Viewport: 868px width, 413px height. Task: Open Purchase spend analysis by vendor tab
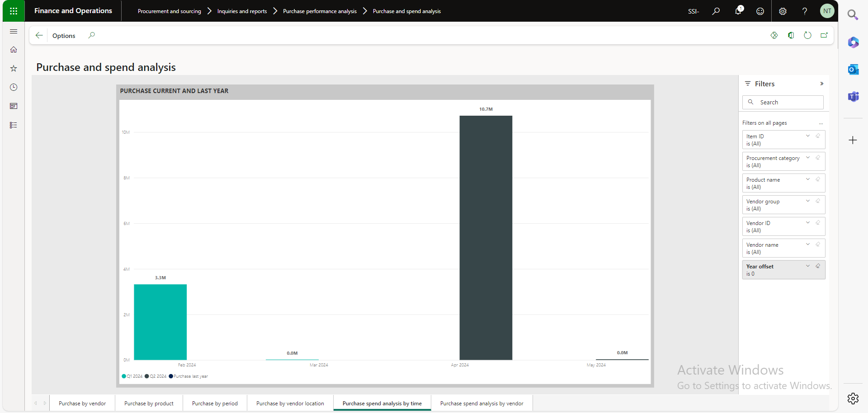tap(481, 404)
